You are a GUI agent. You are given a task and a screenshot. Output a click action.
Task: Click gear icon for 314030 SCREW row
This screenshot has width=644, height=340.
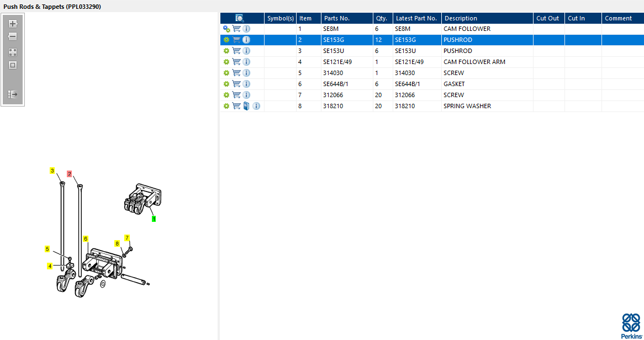(226, 73)
